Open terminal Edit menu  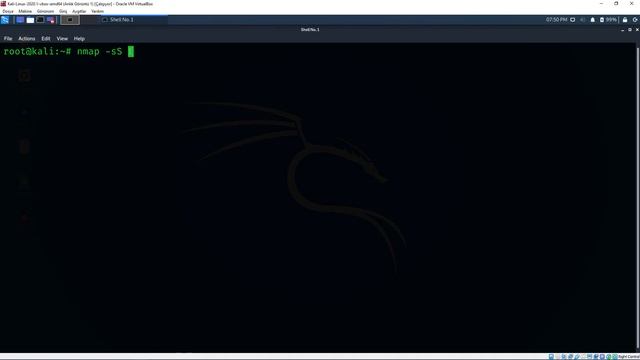46,38
